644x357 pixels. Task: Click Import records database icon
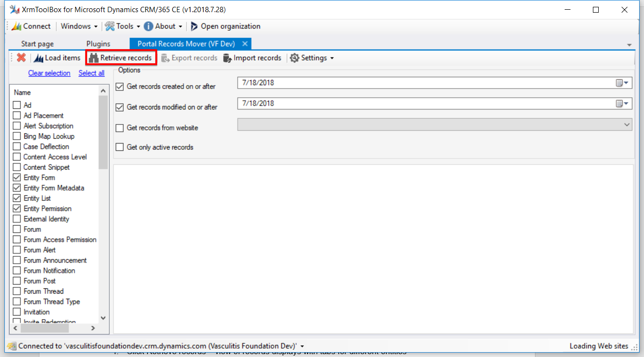pyautogui.click(x=227, y=58)
